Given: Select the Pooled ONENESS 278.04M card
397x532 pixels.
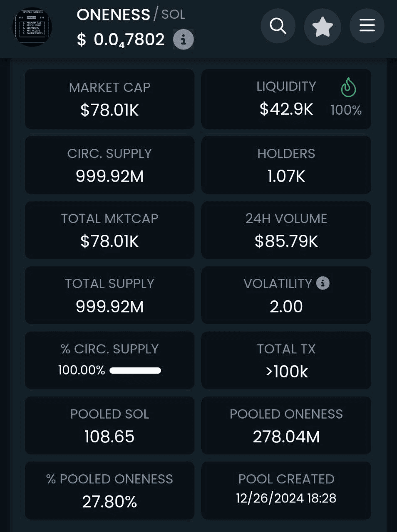Looking at the screenshot, I should click(x=286, y=425).
